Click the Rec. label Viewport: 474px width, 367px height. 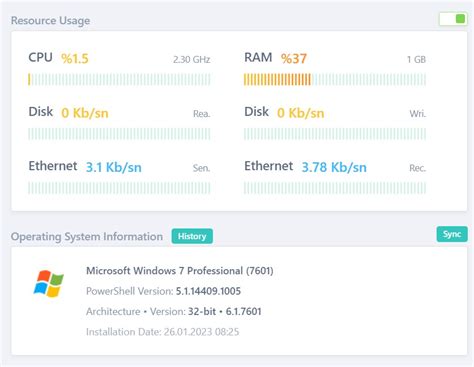[418, 168]
